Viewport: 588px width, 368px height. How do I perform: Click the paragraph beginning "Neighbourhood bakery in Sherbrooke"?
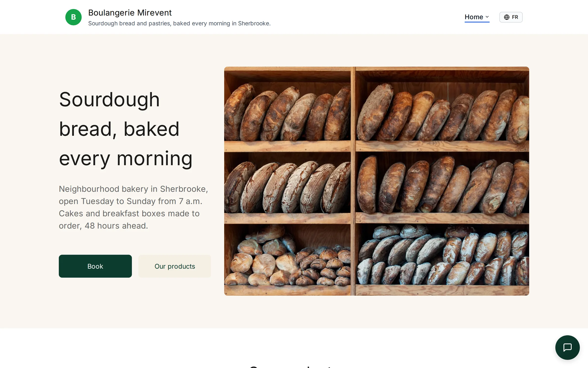pyautogui.click(x=134, y=207)
